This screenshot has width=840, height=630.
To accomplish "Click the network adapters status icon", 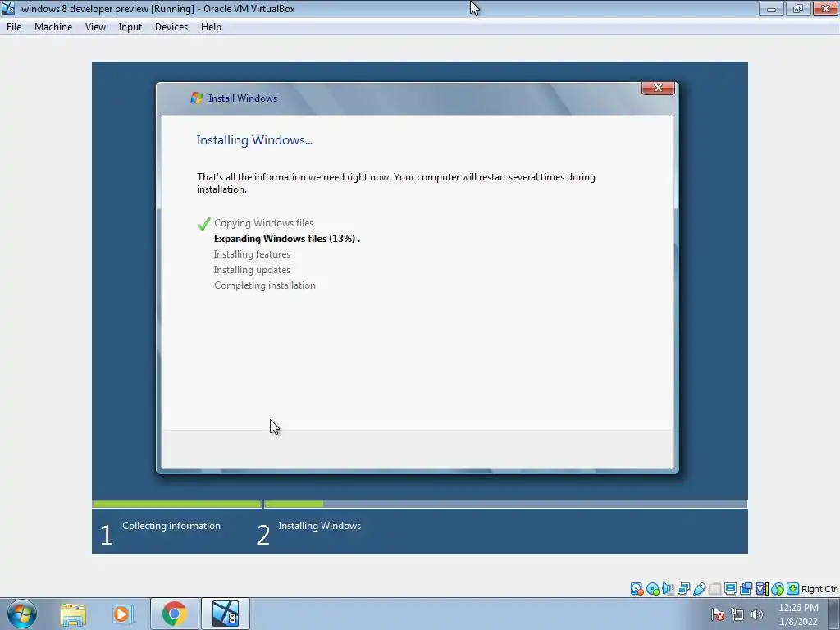I will click(x=683, y=589).
